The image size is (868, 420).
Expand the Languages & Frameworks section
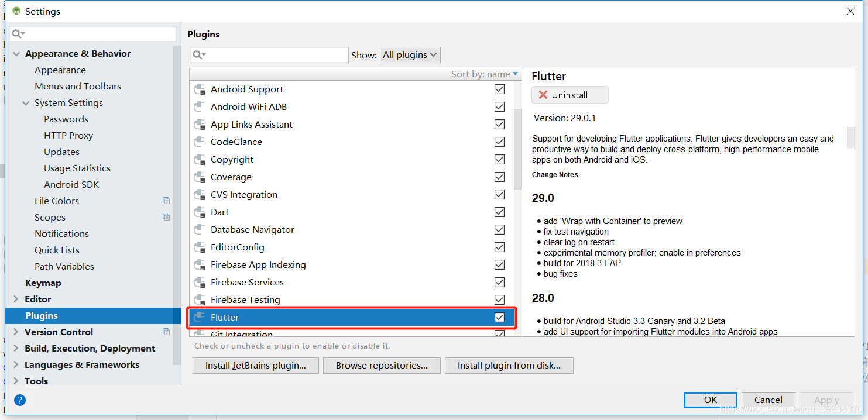tap(16, 365)
